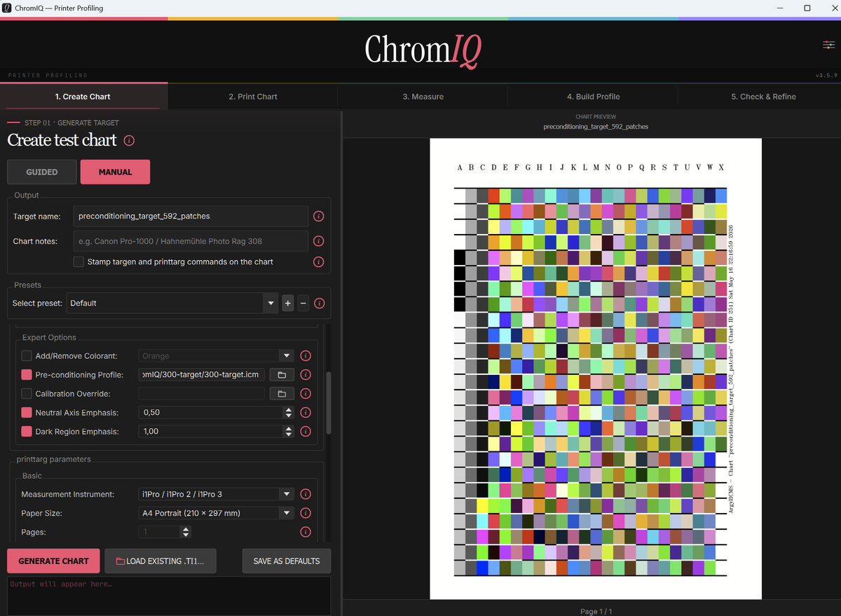Click Neutral Axis Emphasis value 0,50
841x616 pixels.
[x=151, y=412]
